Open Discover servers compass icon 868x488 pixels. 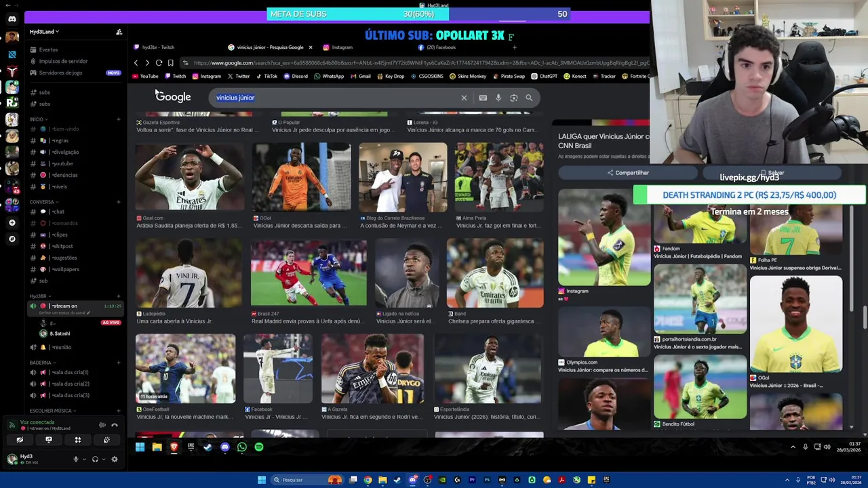pos(12,239)
